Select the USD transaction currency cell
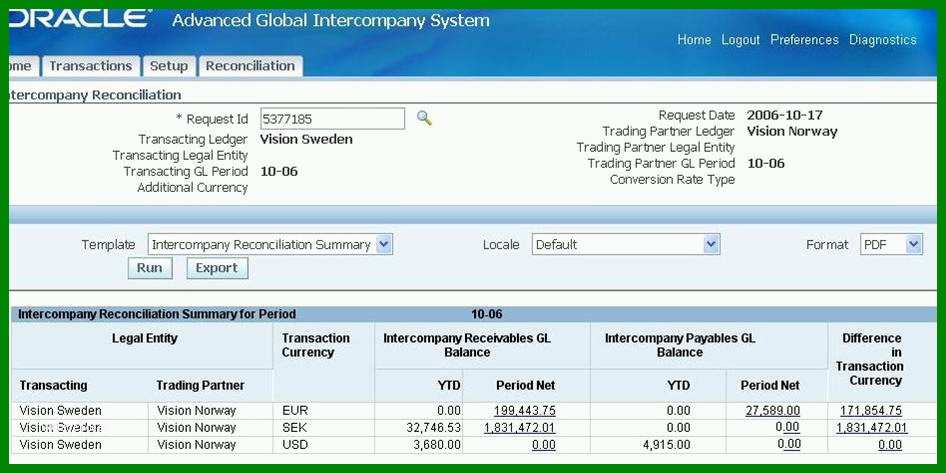946x473 pixels. (295, 445)
